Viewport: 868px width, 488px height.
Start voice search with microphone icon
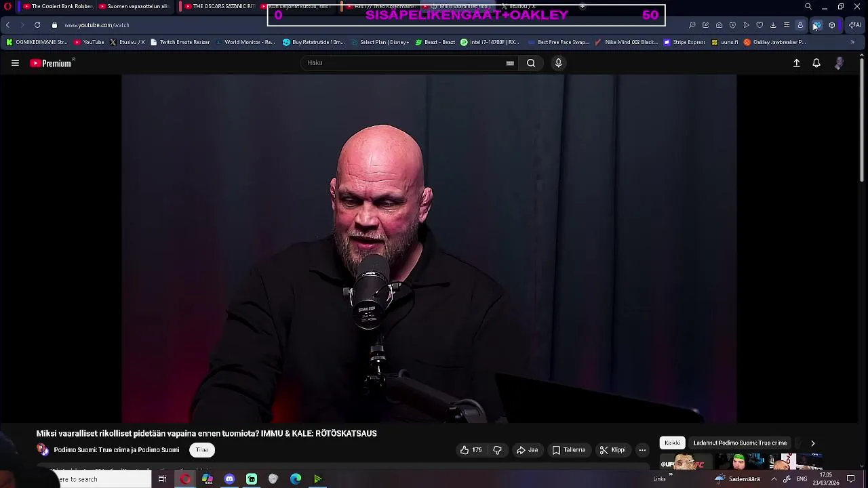point(558,63)
